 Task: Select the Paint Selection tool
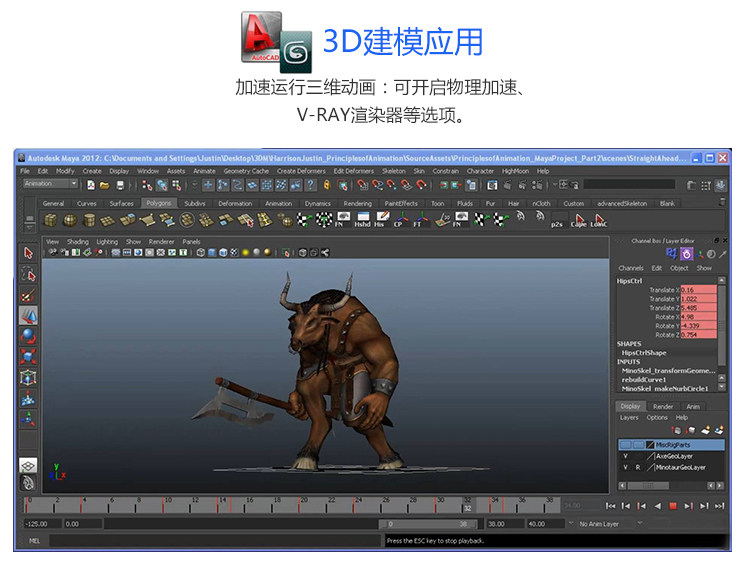point(28,295)
